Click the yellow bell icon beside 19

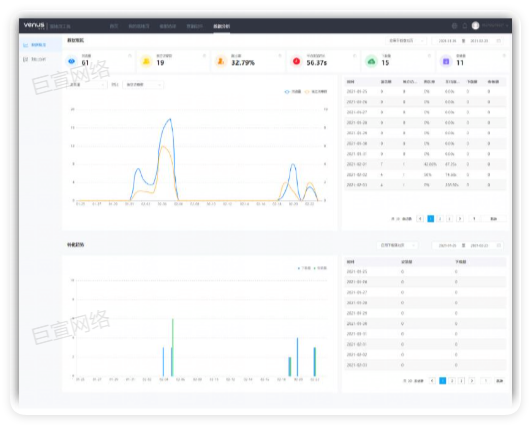(146, 61)
